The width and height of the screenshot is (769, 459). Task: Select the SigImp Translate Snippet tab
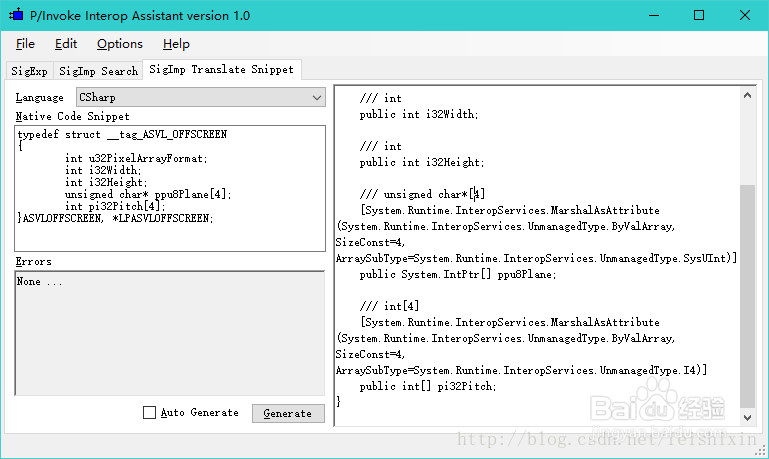[x=222, y=70]
